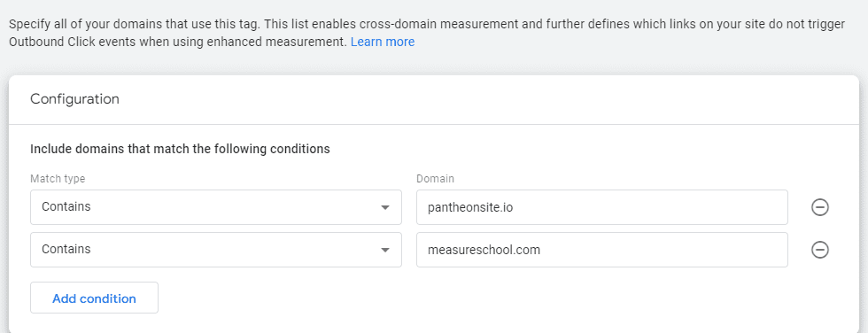Open match type dropdown for measureschool.com
The width and height of the screenshot is (868, 333).
[216, 250]
